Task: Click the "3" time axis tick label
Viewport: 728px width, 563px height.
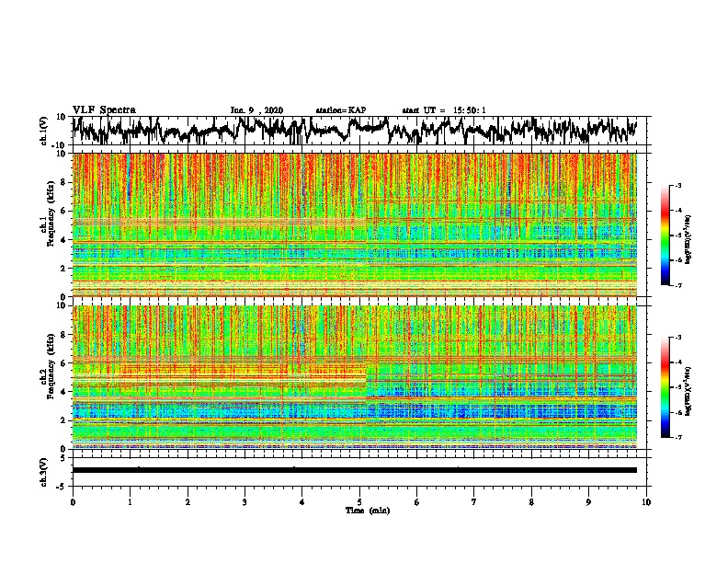Action: coord(245,502)
